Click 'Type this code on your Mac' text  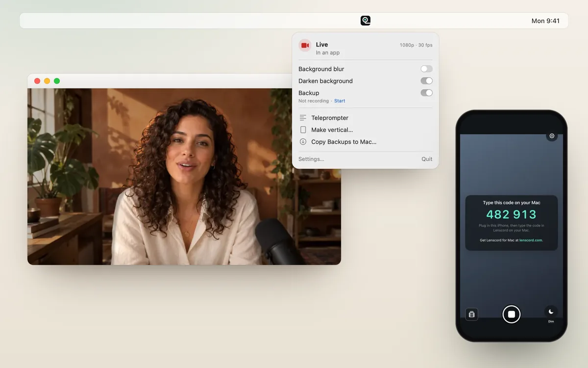click(x=512, y=203)
